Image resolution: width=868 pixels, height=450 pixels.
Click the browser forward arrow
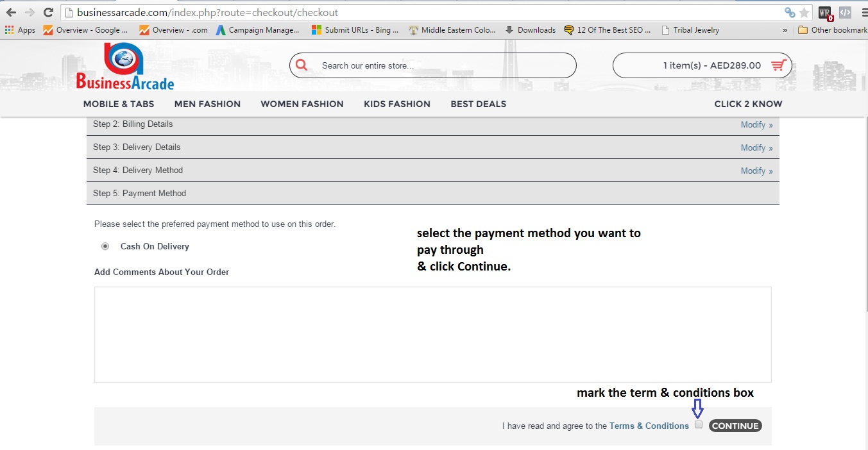[x=30, y=12]
